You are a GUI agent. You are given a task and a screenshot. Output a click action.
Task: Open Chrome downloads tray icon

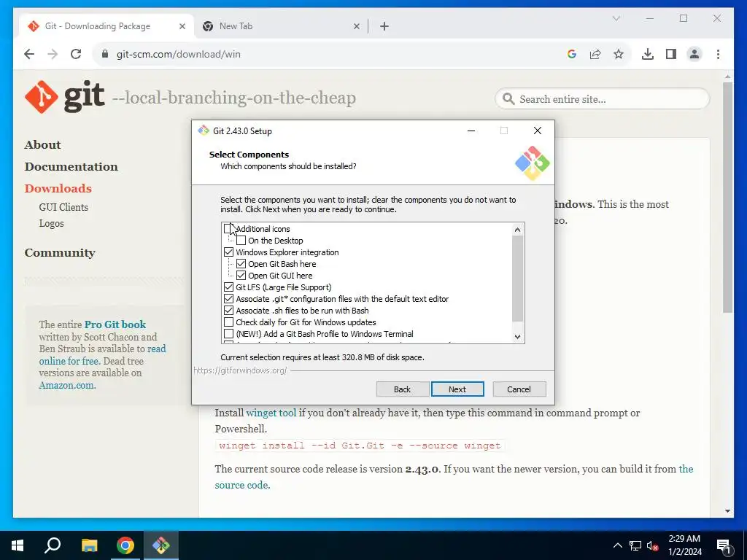point(648,54)
